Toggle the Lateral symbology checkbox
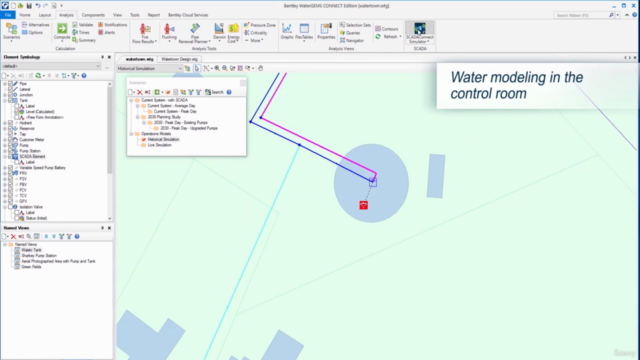 point(11,89)
